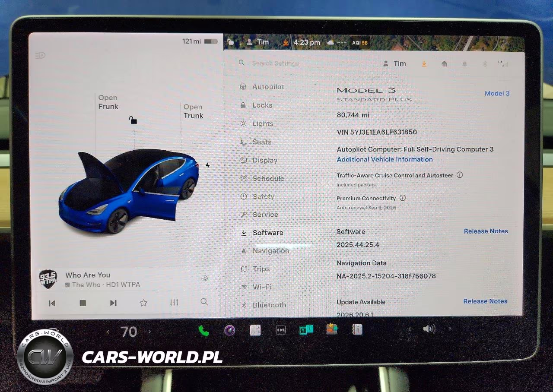Tap the notification bell icon
The image size is (553, 392).
click(x=464, y=64)
